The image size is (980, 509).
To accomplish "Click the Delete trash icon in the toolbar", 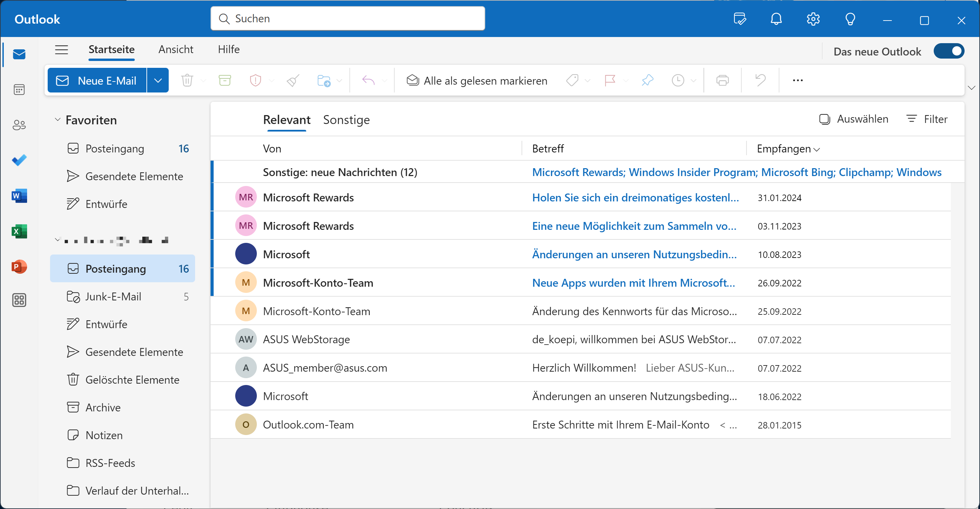I will 187,80.
